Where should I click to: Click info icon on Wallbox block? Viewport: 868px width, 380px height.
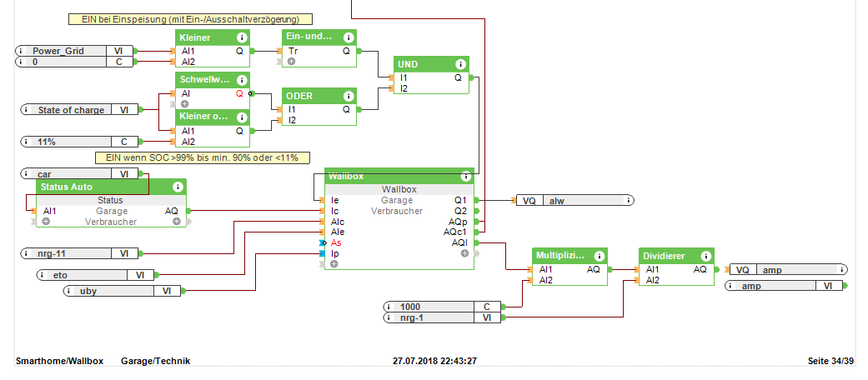[466, 177]
